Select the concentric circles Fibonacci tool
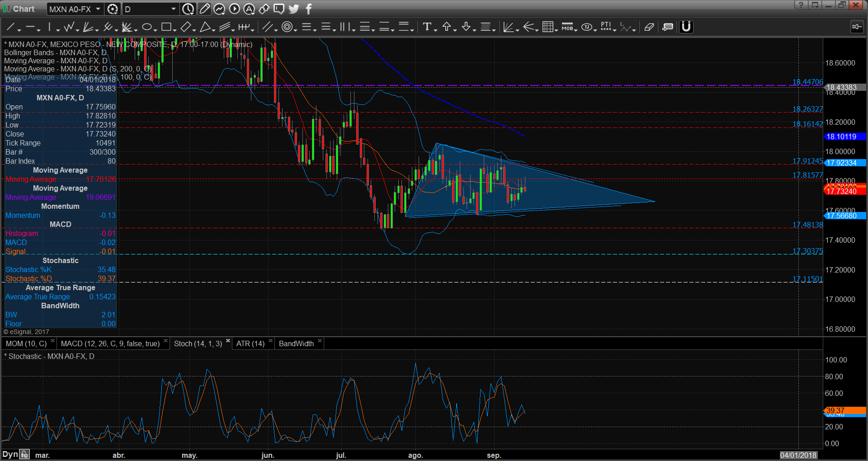The image size is (868, 461). tap(287, 27)
